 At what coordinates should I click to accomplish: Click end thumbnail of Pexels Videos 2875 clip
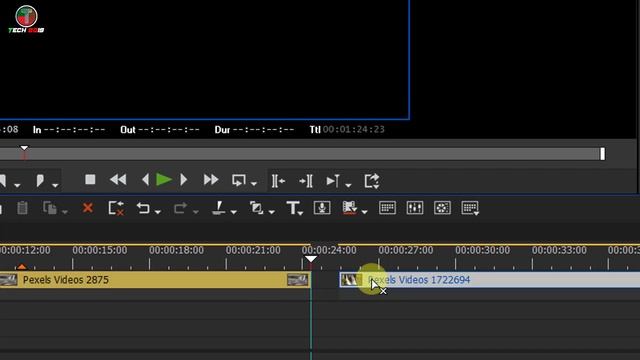(298, 280)
